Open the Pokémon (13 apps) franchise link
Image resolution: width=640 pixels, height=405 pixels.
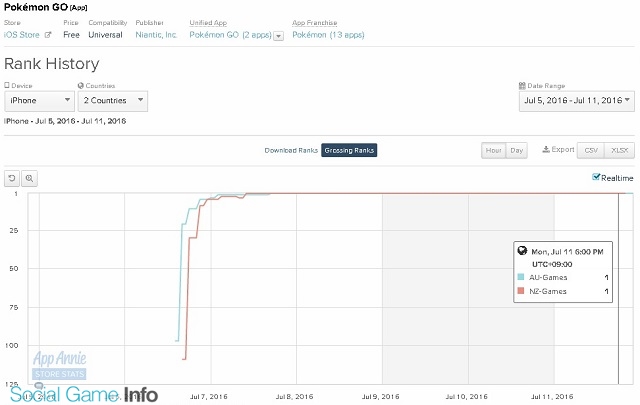[328, 35]
